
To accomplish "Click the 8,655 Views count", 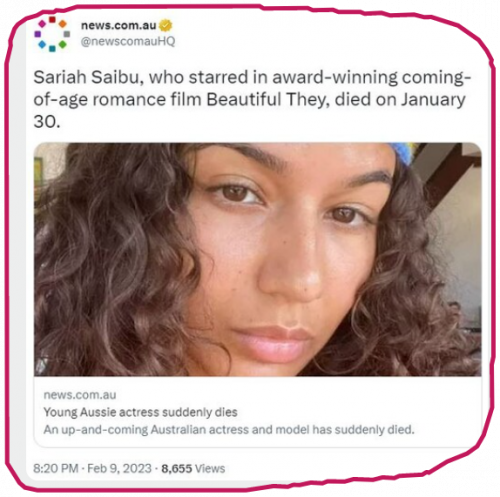I will pos(193,468).
